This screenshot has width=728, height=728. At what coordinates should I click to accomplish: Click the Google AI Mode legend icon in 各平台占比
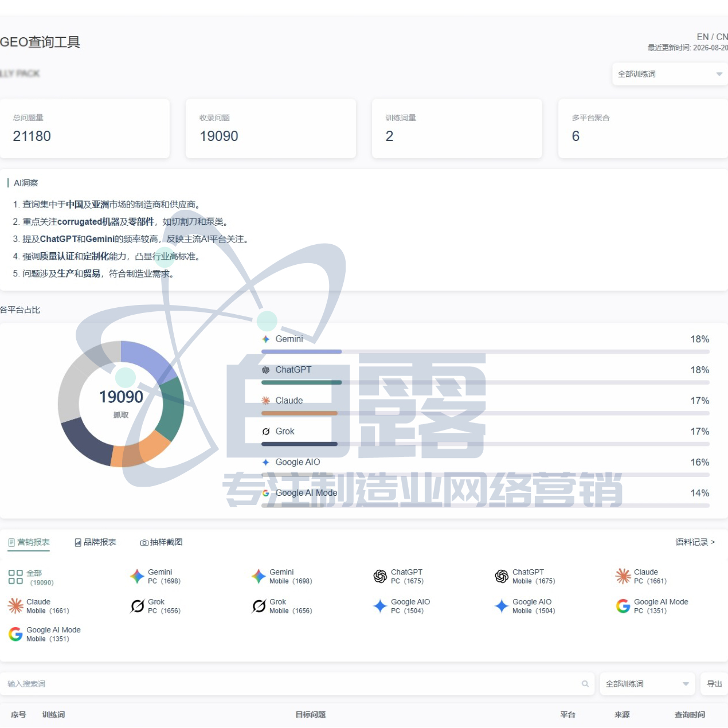coord(266,493)
